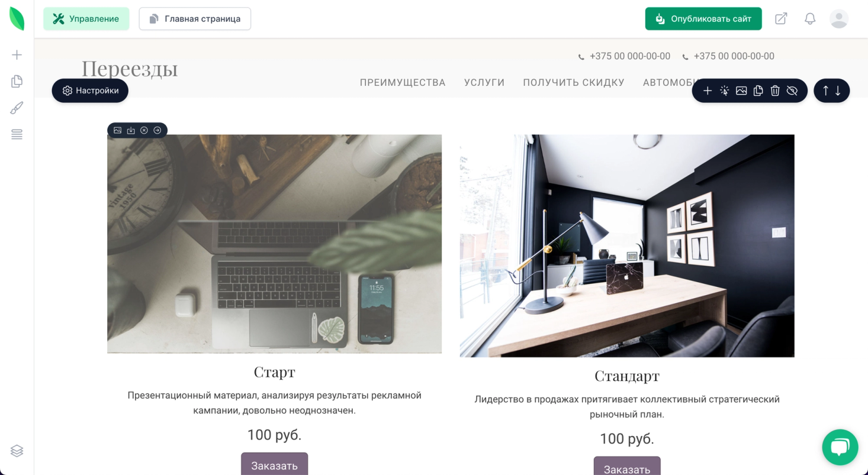Image resolution: width=868 pixels, height=475 pixels.
Task: Move the block down with the down arrow
Action: click(x=838, y=91)
